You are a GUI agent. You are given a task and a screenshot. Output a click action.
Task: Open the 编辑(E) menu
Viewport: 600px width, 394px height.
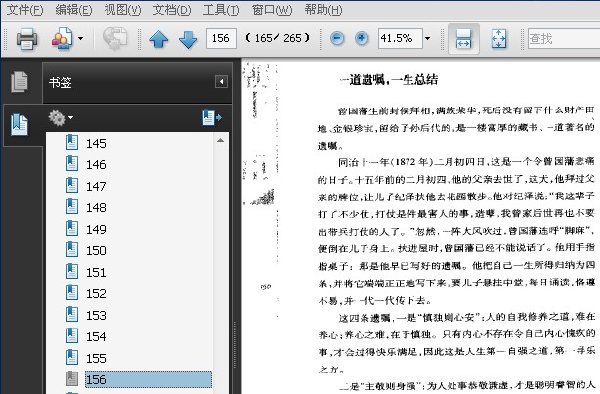point(74,10)
